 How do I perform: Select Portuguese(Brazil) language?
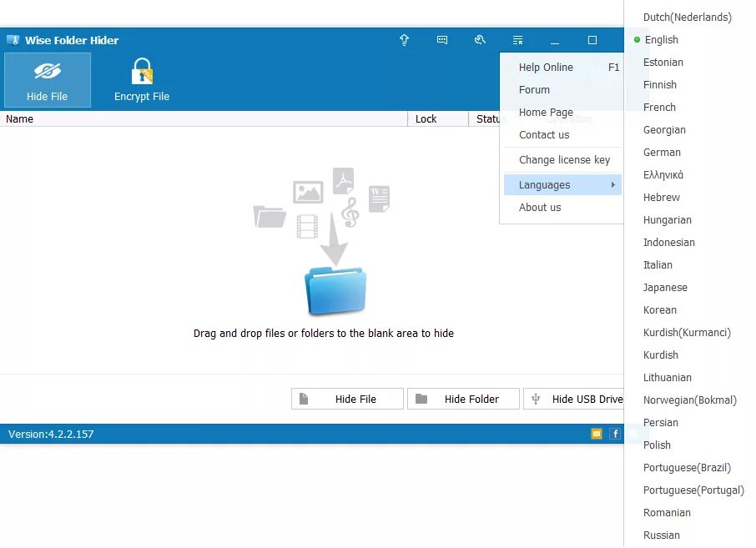pyautogui.click(x=687, y=468)
